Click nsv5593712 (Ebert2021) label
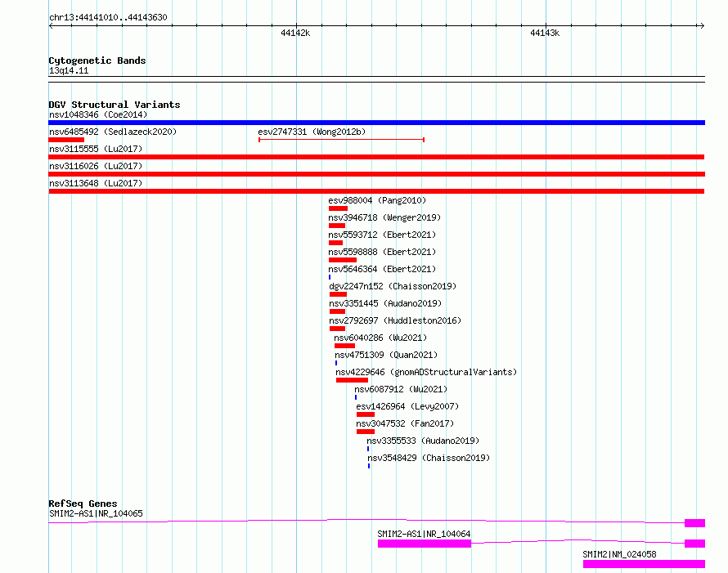This screenshot has height=573, width=728. click(x=382, y=235)
